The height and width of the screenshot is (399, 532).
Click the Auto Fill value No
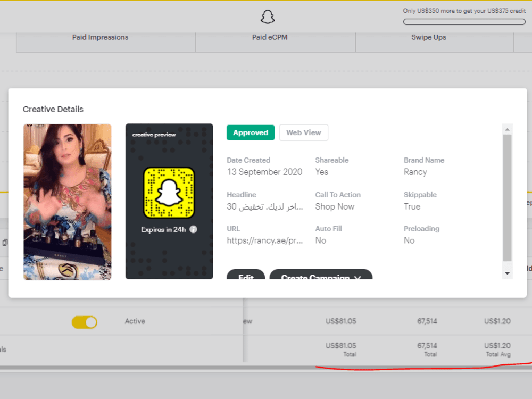coord(321,240)
